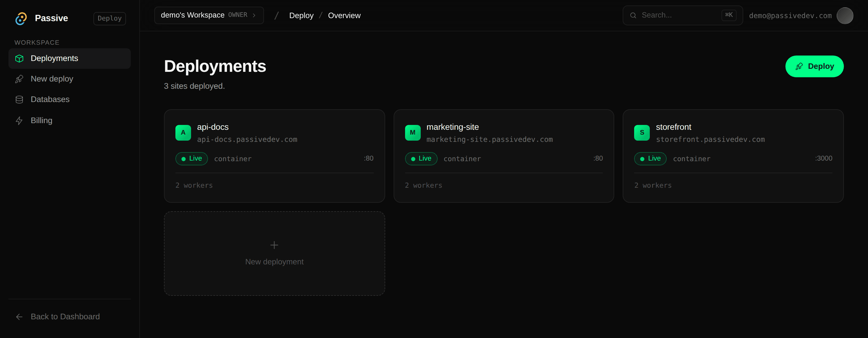Click '2 workers' on api-docs card

(194, 186)
